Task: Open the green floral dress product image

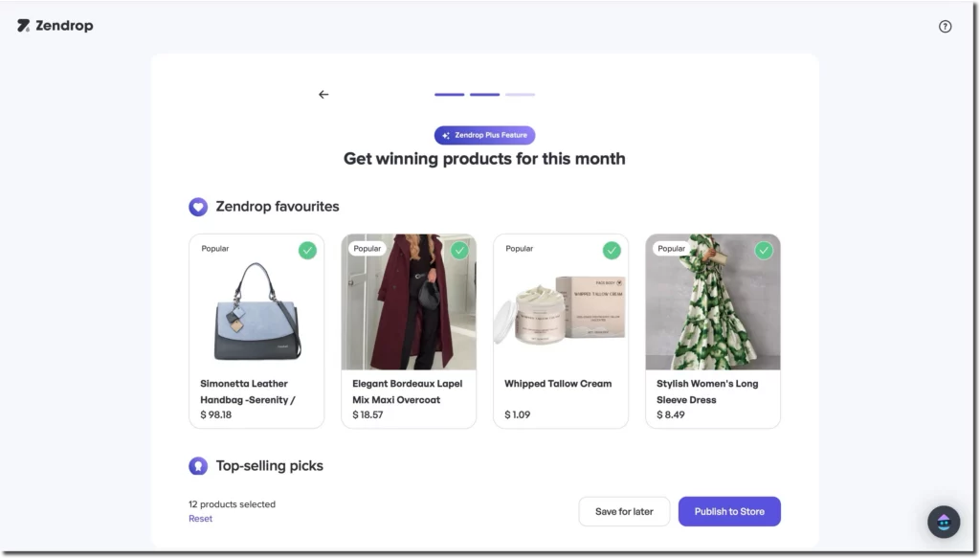Action: [x=712, y=301]
